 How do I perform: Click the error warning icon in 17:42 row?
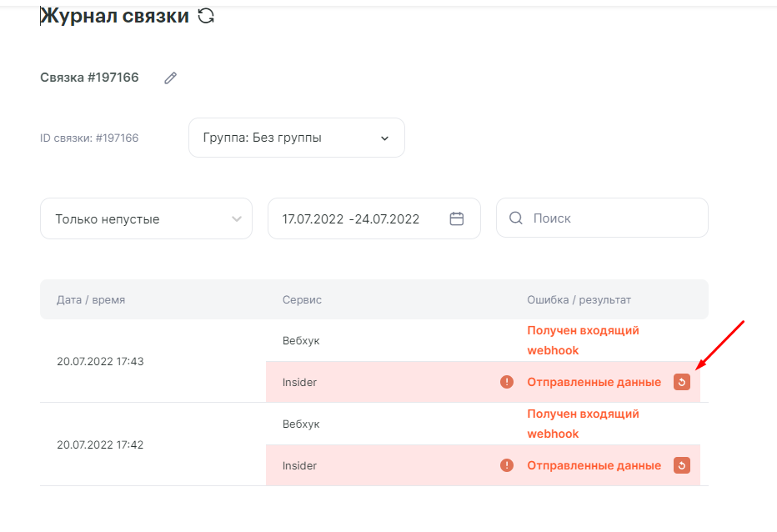click(x=507, y=465)
